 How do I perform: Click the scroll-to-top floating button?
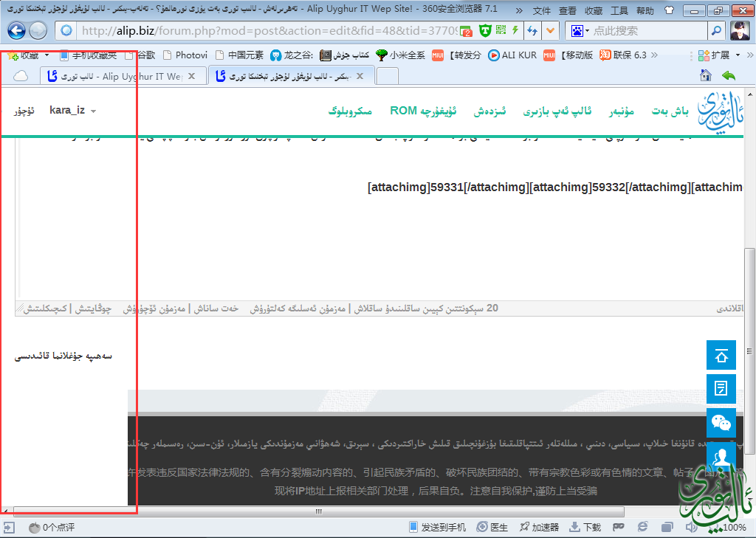(x=721, y=355)
